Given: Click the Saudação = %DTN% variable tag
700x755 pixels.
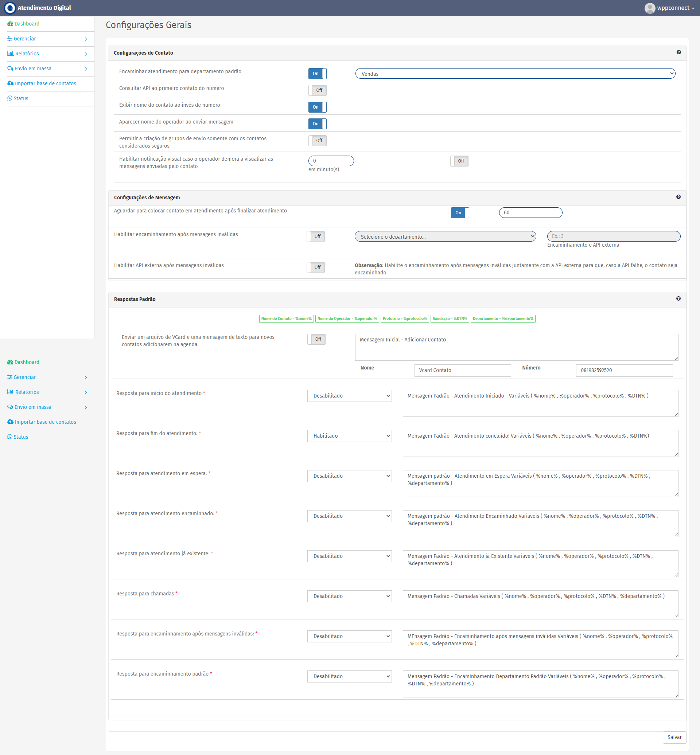Looking at the screenshot, I should pyautogui.click(x=450, y=318).
